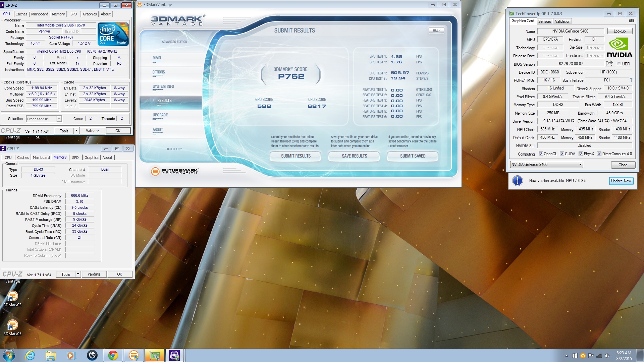Open Windows Explorer from the taskbar
The image size is (644, 362).
click(51, 355)
